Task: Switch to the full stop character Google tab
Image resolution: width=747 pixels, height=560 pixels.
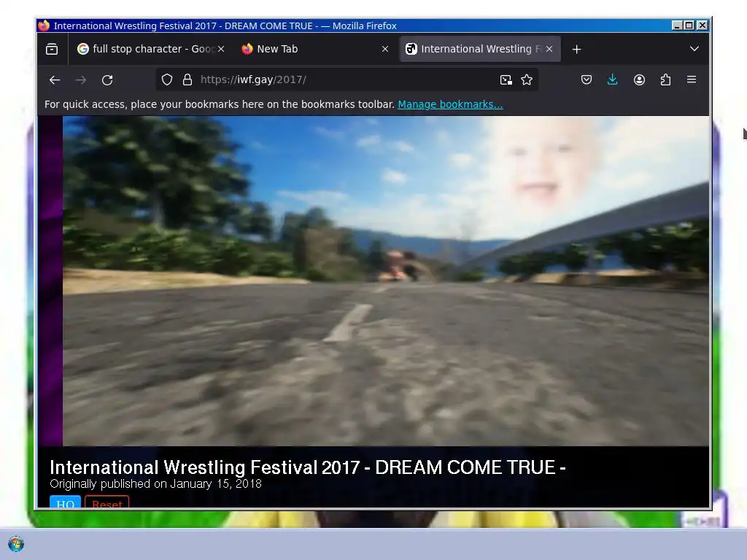Action: [150, 49]
